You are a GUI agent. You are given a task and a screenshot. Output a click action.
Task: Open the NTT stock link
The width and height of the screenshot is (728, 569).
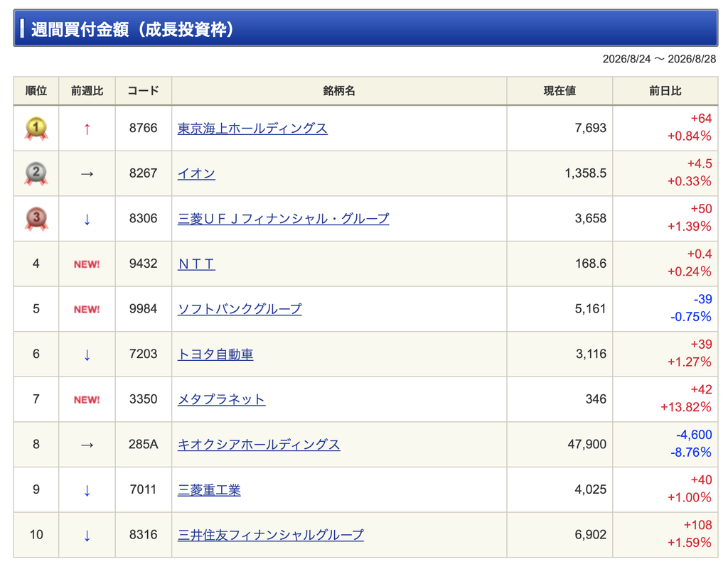coord(196,264)
